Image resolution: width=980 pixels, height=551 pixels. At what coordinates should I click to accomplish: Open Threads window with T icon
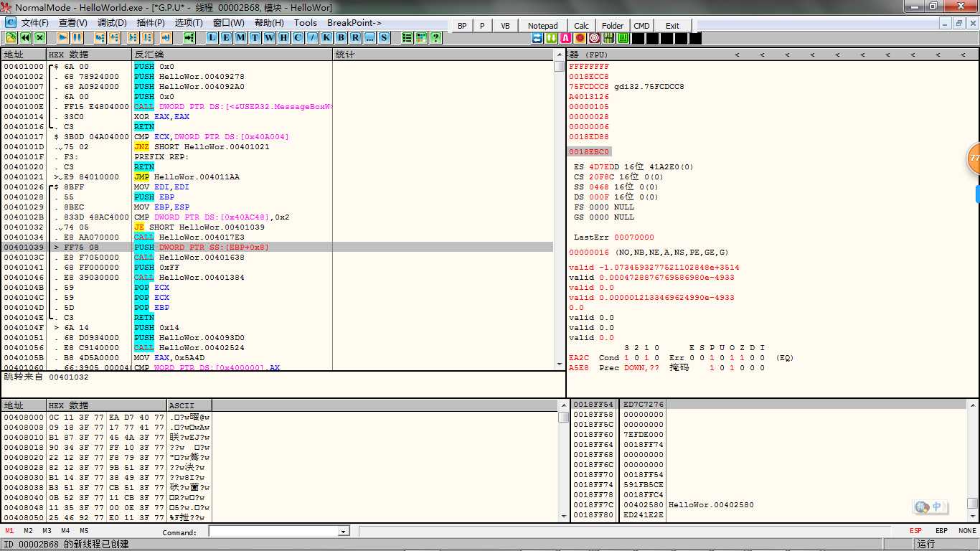click(255, 37)
